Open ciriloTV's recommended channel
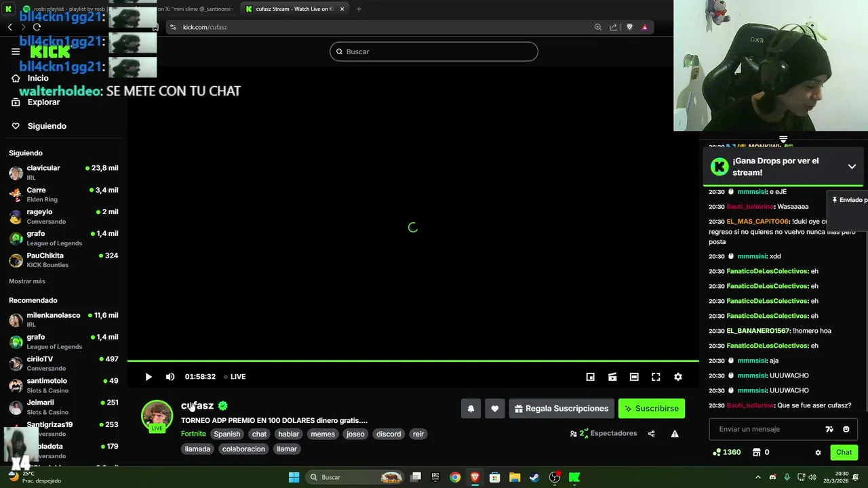Viewport: 868px width, 488px height. 64,363
